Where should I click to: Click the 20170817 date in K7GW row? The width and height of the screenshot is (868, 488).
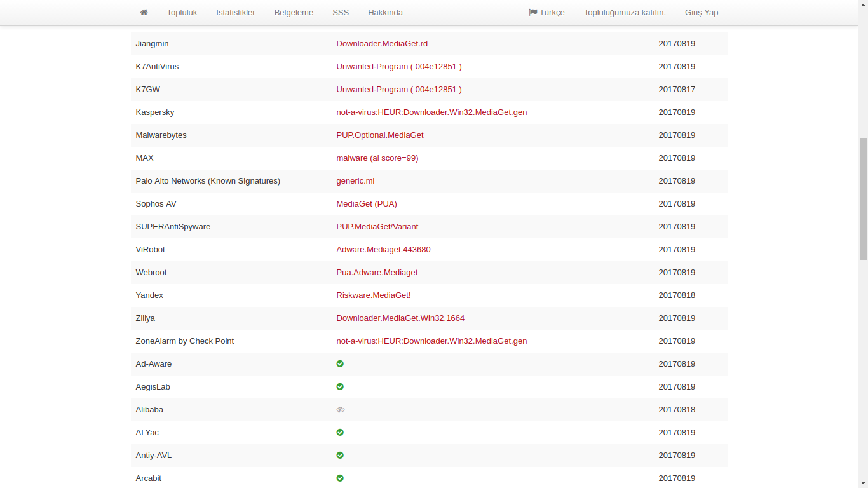pos(677,90)
